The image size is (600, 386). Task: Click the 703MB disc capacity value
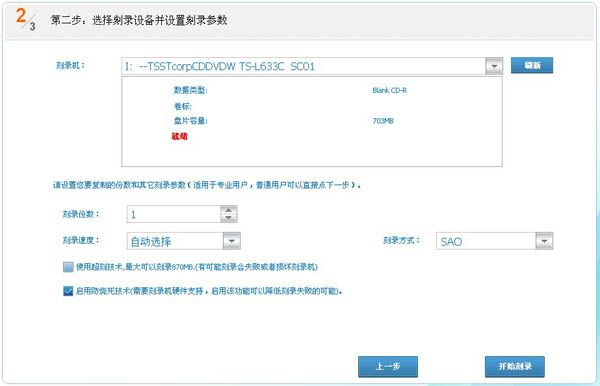[383, 121]
